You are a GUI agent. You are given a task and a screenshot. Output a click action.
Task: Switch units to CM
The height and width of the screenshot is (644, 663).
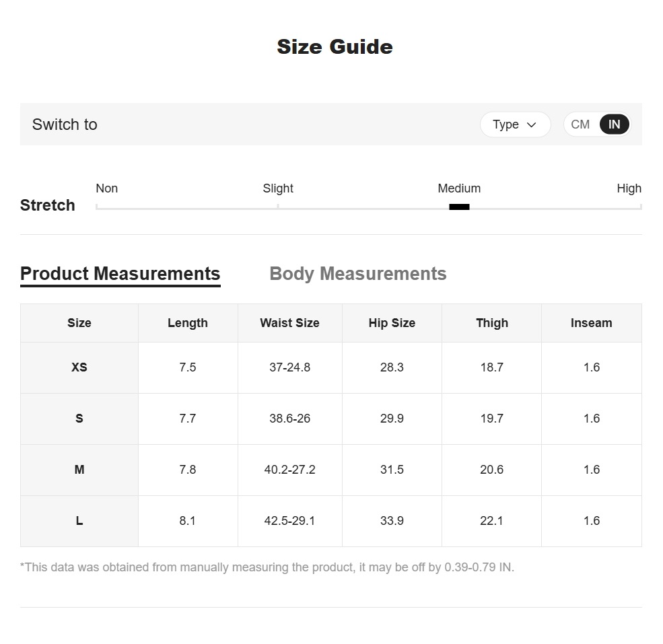click(x=580, y=124)
